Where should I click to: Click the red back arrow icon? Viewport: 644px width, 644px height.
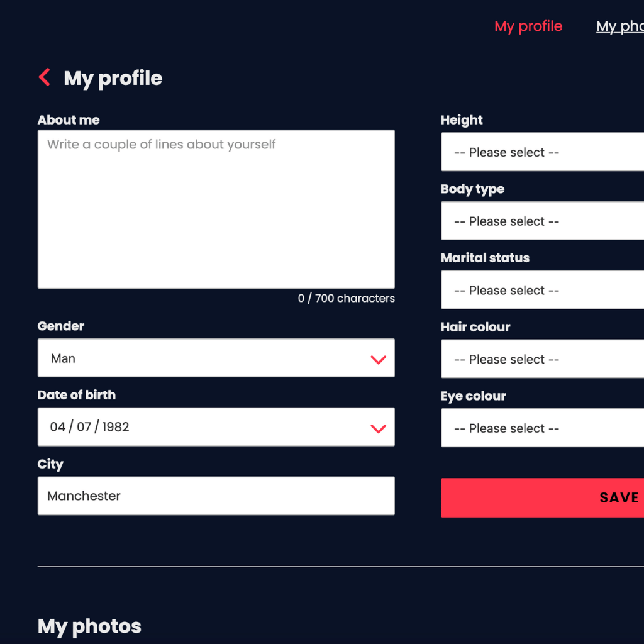click(x=45, y=77)
